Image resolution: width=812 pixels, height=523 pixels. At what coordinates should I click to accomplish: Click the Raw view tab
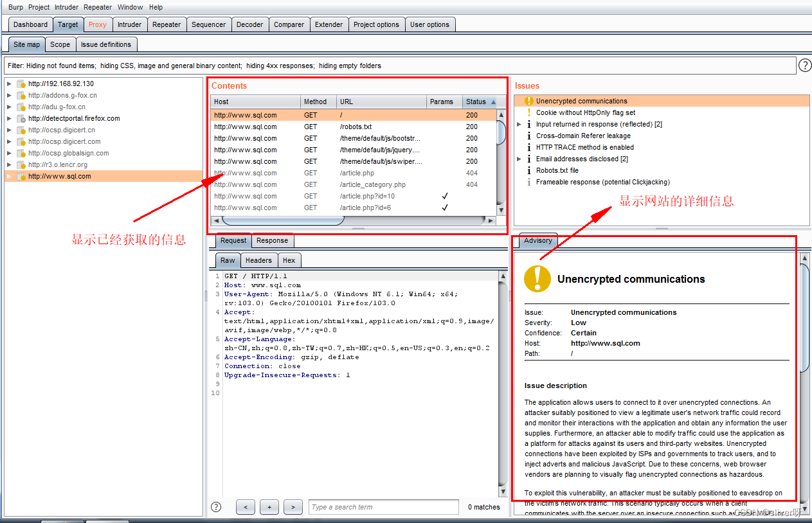tap(228, 260)
